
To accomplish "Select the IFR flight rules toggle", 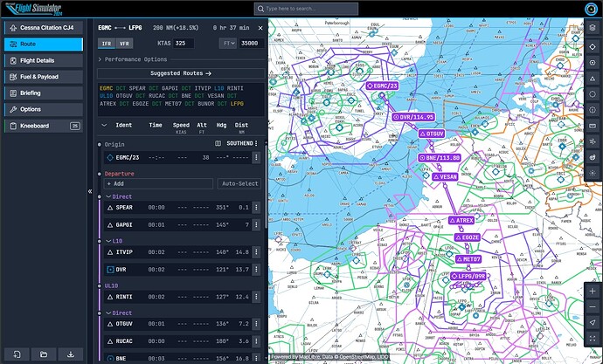I will [x=106, y=42].
